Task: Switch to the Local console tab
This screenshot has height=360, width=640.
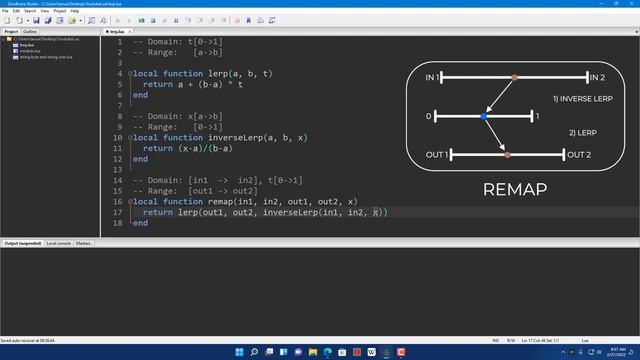Action: 58,243
